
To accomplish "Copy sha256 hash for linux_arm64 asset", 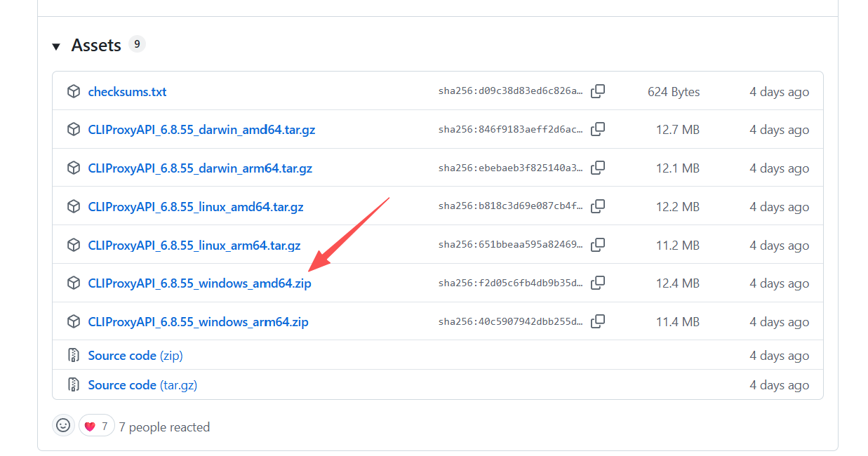I will point(598,245).
